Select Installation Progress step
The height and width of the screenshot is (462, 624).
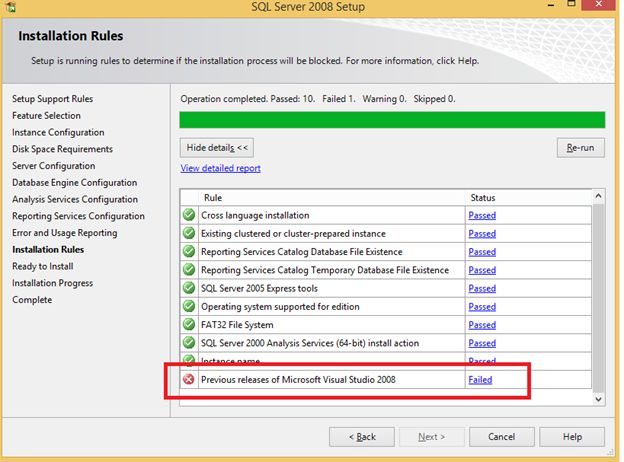53,283
